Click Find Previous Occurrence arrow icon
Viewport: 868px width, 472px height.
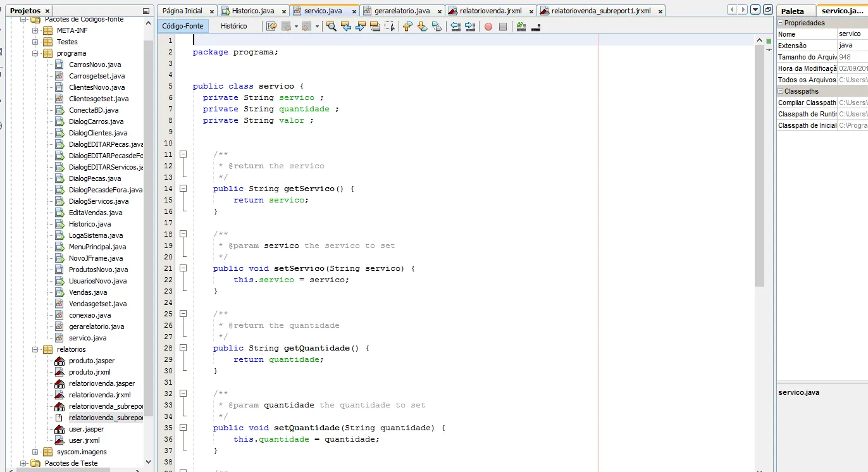click(x=346, y=27)
